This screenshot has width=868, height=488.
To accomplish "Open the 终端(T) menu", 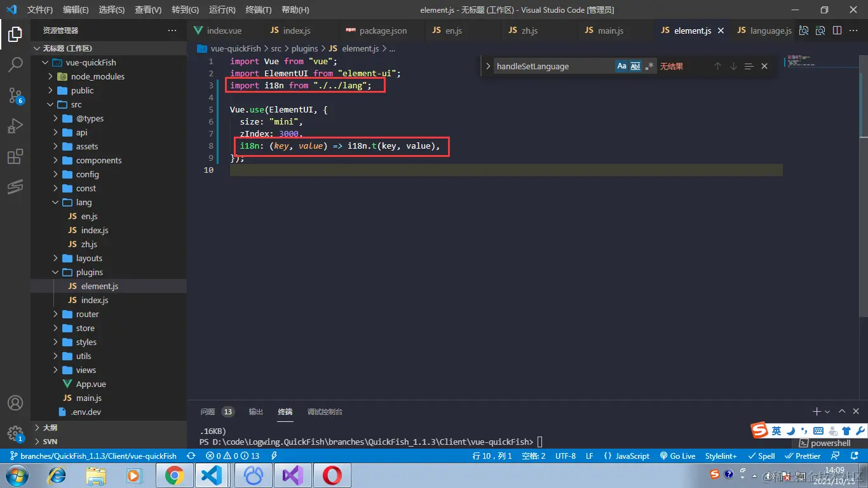I will pos(258,10).
